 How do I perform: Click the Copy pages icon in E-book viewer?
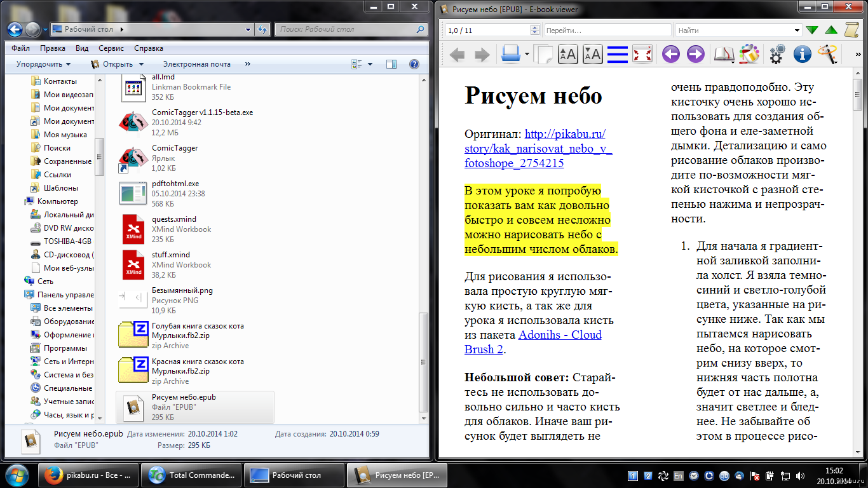[543, 55]
